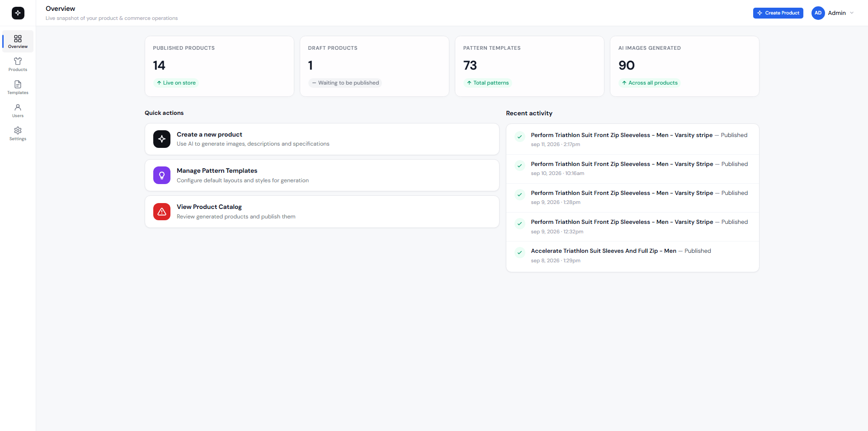The width and height of the screenshot is (868, 431).
Task: Click the checkmark icon for the 12:32pm activity
Action: point(520,223)
